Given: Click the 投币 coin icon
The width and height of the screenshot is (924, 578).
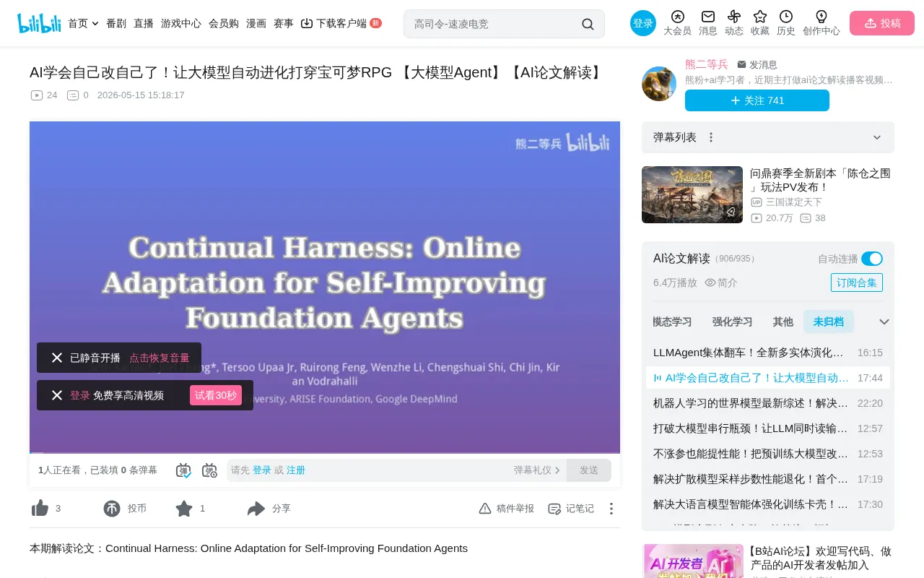Looking at the screenshot, I should (112, 509).
